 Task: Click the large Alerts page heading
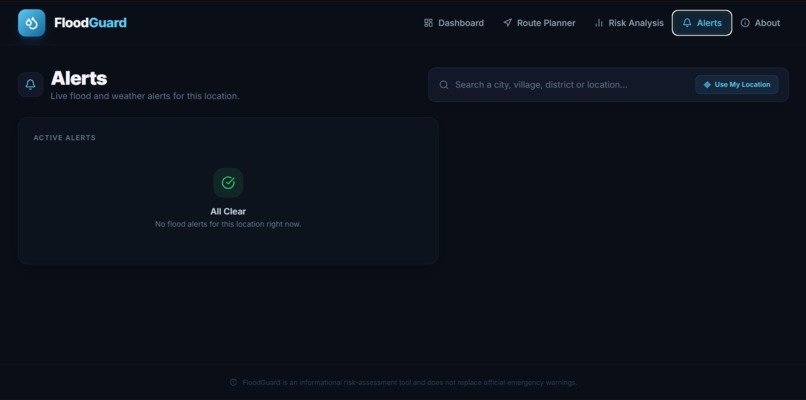(79, 79)
